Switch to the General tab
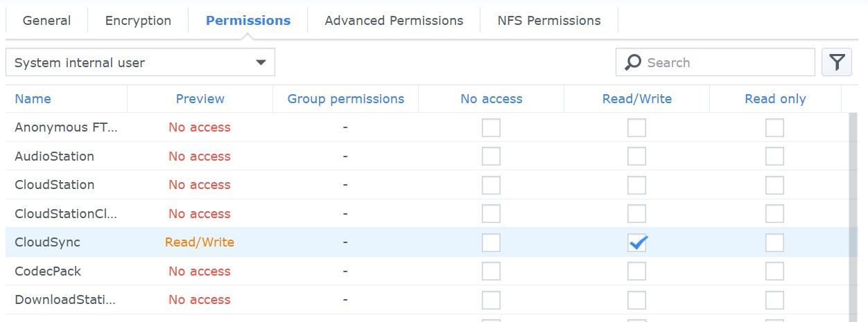This screenshot has width=868, height=322. pyautogui.click(x=46, y=21)
